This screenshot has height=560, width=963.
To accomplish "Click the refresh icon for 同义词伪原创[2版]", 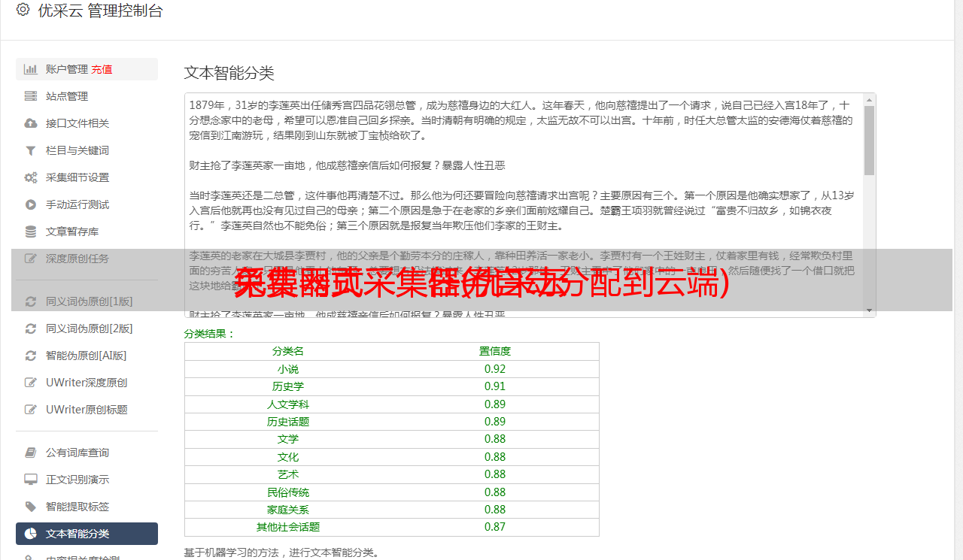I will [x=30, y=328].
